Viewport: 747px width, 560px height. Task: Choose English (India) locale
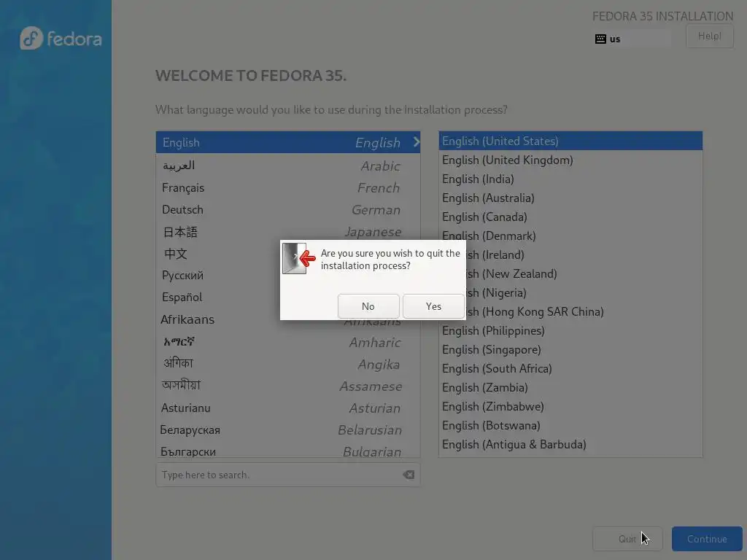[x=570, y=179]
